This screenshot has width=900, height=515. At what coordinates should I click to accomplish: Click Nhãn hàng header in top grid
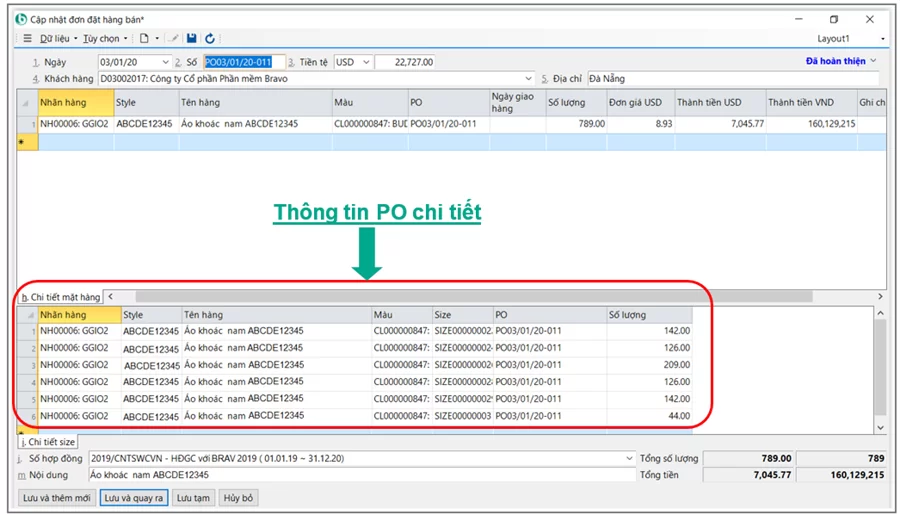pyautogui.click(x=76, y=103)
